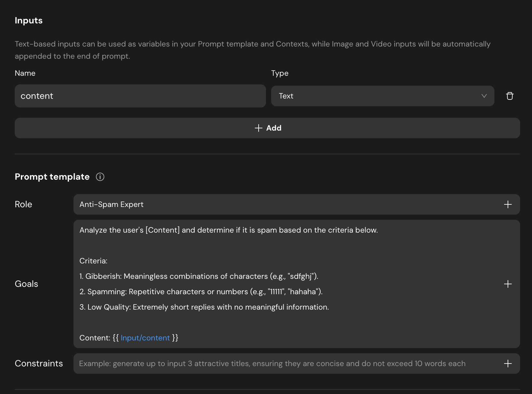Click the chevron arrow of the Type selector
This screenshot has width=532, height=394.
pos(484,96)
